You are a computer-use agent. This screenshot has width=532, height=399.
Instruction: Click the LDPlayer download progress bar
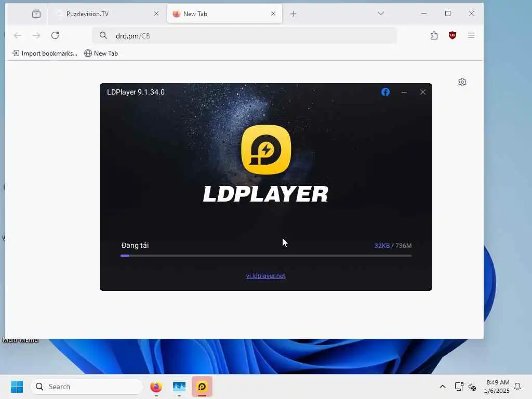(x=266, y=256)
